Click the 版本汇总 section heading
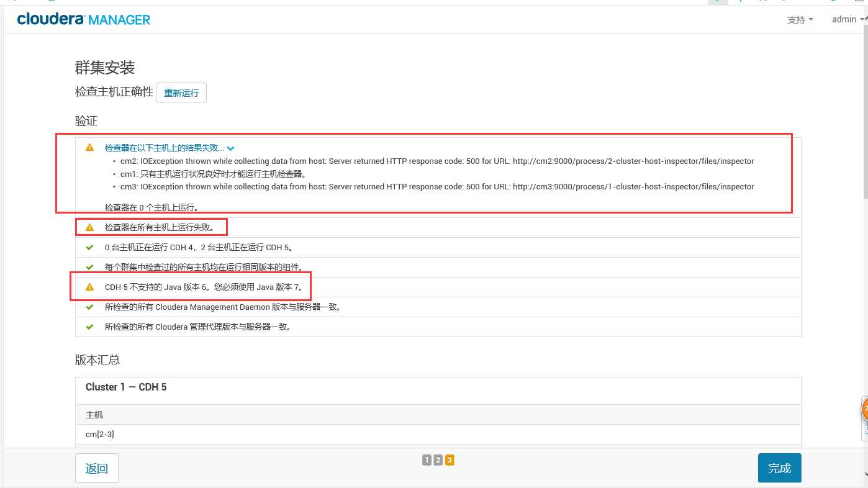Screen dimensions: 868x488 click(x=97, y=359)
